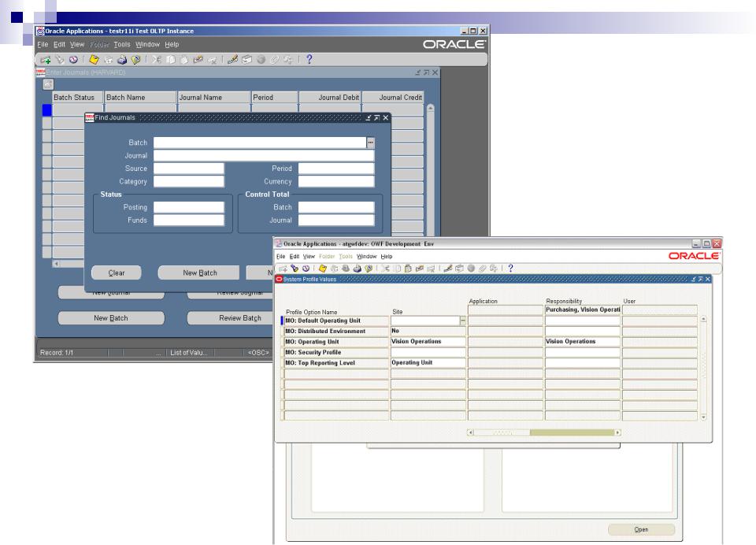Click the Attachments paperclip icon in testr11i toolbar

(x=274, y=60)
